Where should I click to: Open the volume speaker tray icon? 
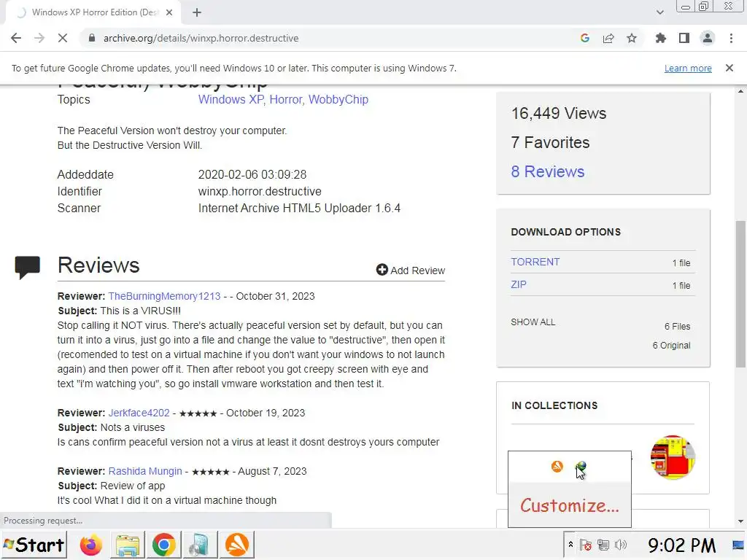[620, 545]
